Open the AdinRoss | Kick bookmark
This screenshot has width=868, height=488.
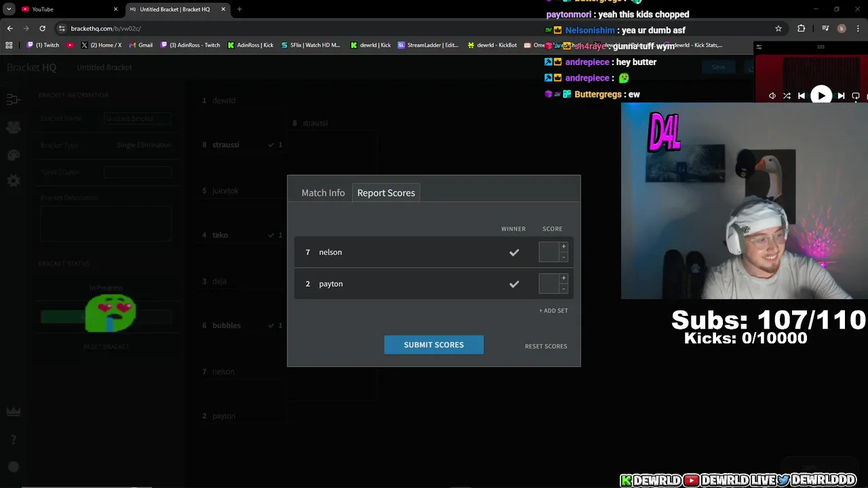click(250, 45)
